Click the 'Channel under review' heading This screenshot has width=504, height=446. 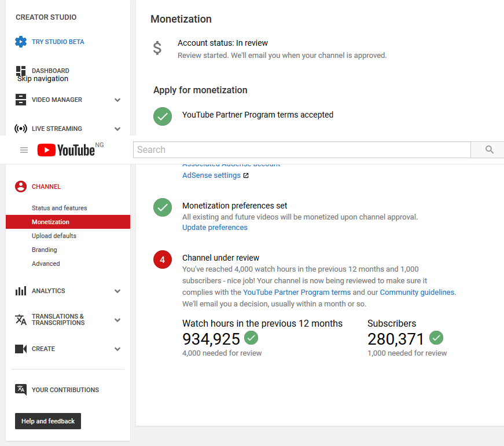click(x=221, y=258)
